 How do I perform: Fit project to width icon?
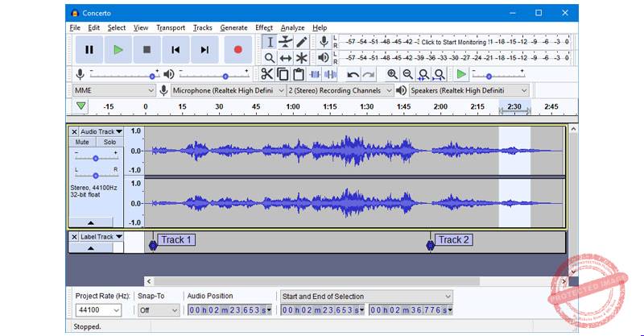(x=439, y=74)
